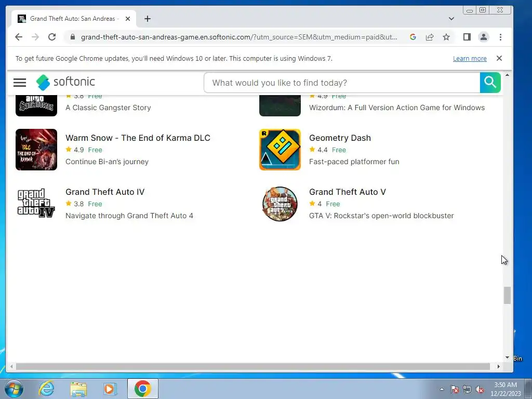The width and height of the screenshot is (532, 399).
Task: Click the browser forward arrow
Action: 35,37
